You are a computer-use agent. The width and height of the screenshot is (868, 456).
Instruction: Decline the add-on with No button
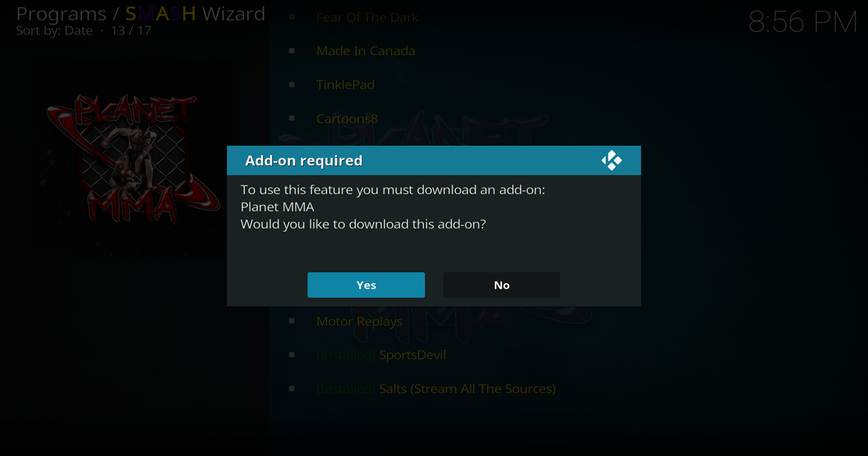click(x=502, y=285)
